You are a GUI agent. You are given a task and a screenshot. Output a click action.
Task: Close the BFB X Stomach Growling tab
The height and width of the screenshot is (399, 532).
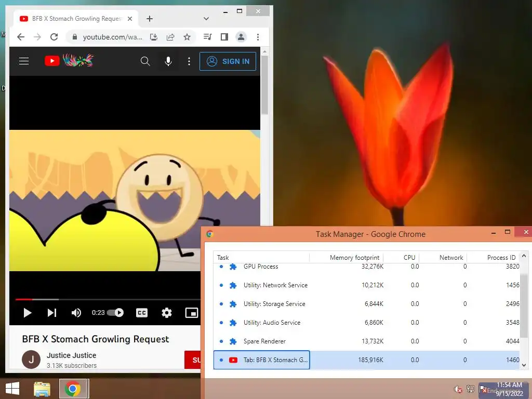coord(129,19)
